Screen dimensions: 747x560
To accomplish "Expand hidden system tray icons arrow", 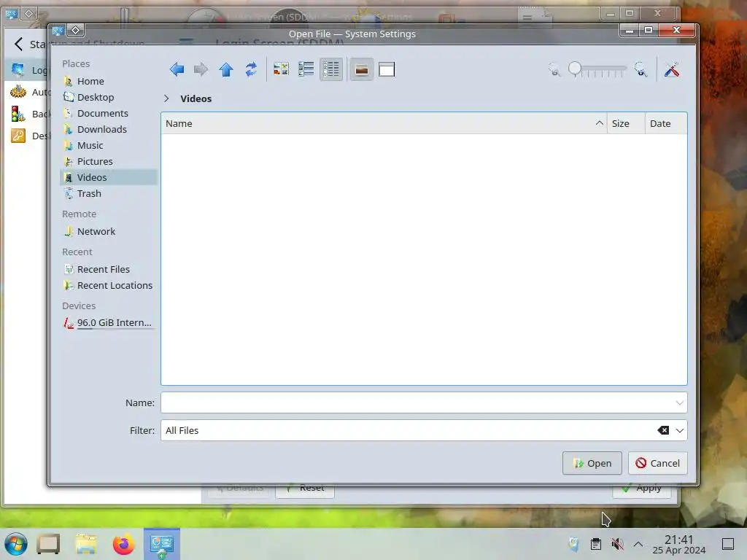I will click(638, 544).
